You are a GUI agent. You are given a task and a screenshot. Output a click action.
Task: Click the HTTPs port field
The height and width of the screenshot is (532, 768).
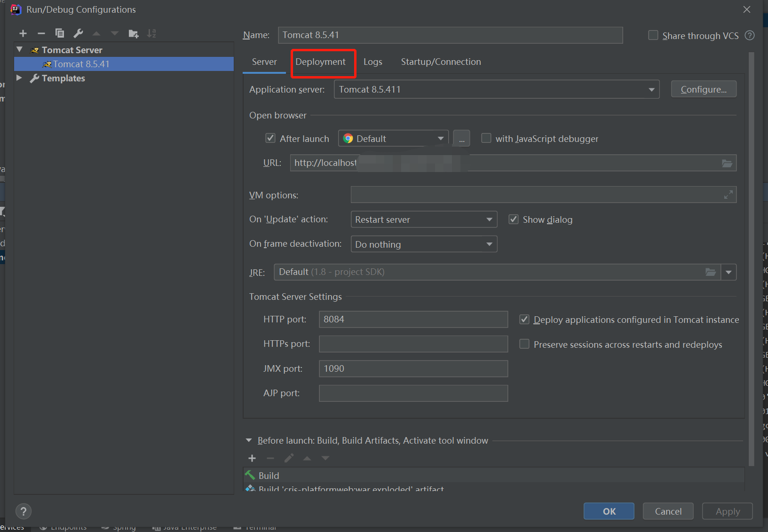coord(413,344)
